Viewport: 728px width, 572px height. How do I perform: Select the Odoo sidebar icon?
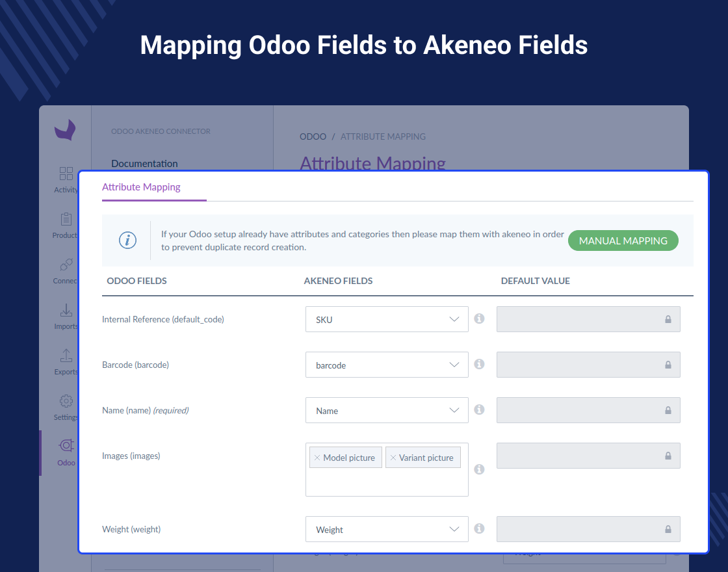tap(66, 446)
